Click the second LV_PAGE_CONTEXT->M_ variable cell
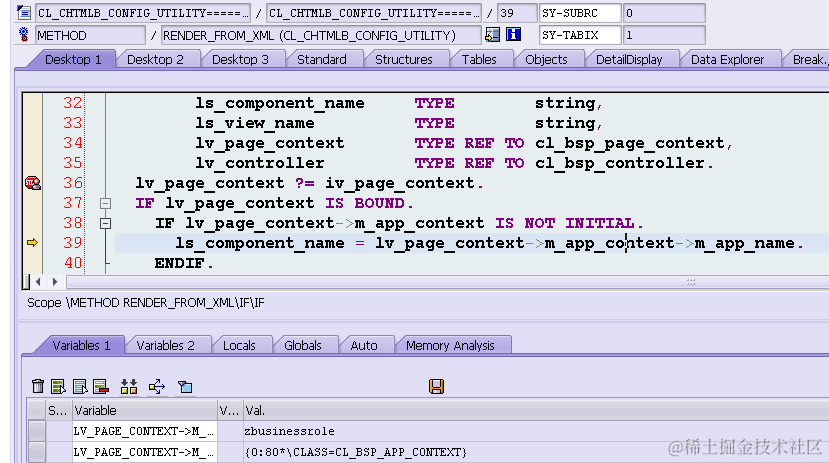Image resolution: width=829 pixels, height=463 pixels. [x=144, y=452]
